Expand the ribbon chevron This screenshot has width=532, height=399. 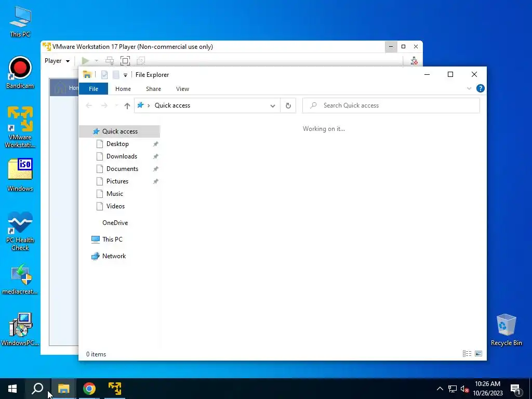click(469, 88)
